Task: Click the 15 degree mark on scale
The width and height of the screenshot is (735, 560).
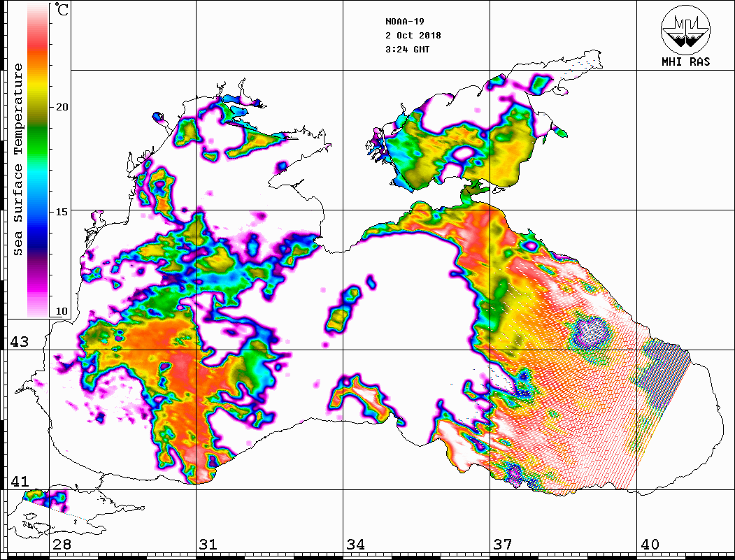Action: [62, 211]
